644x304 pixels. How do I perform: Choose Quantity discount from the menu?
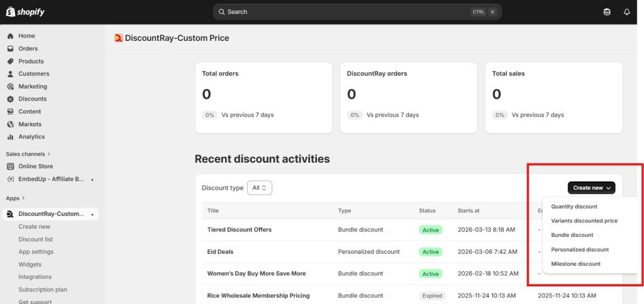click(x=574, y=207)
